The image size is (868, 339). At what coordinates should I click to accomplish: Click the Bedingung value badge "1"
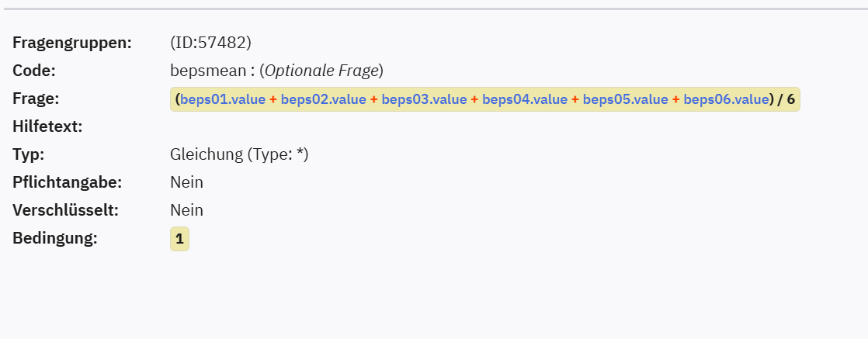coord(179,239)
